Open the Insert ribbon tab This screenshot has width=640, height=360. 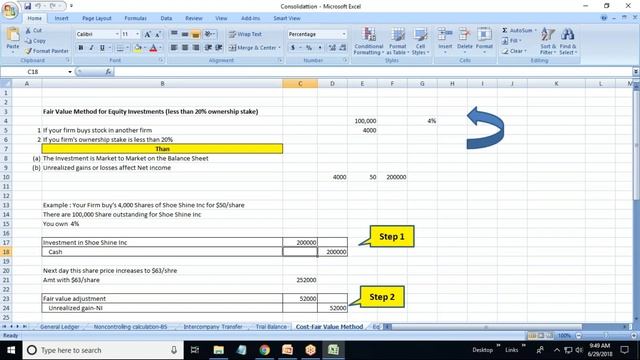[62, 18]
